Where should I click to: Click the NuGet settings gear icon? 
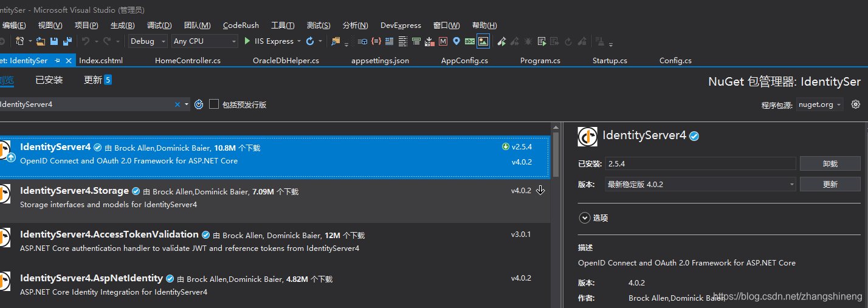click(856, 104)
